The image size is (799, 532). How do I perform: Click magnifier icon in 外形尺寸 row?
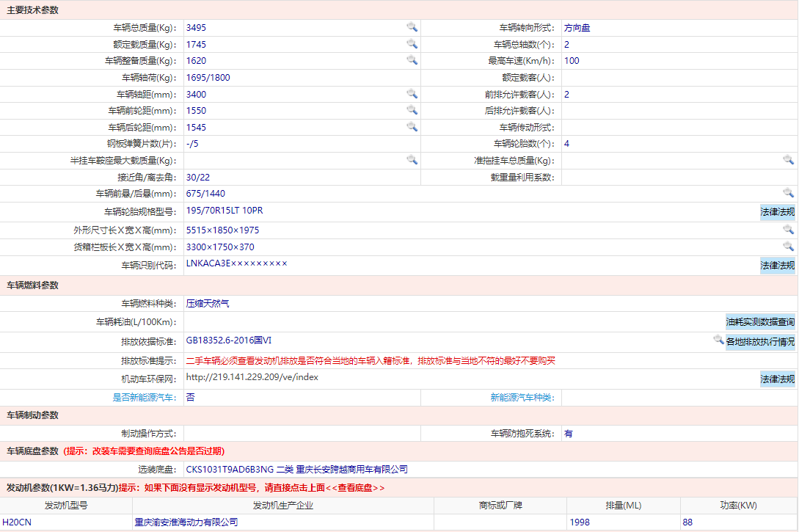tap(788, 229)
